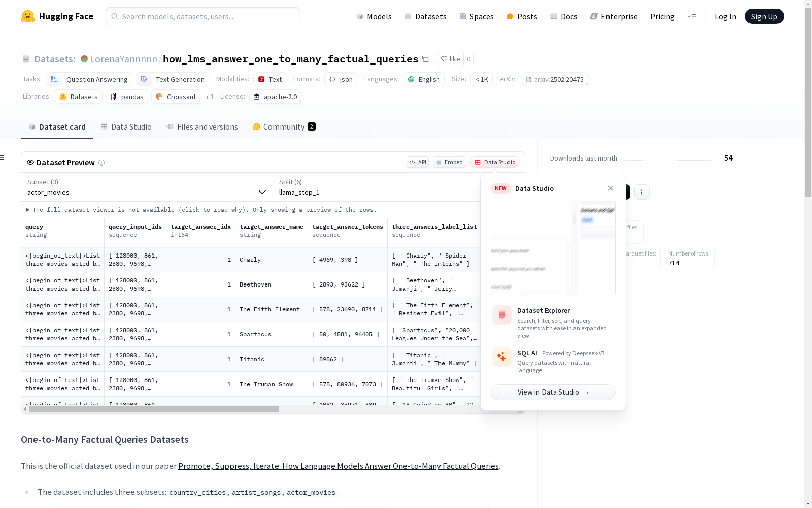Expand the +1 more libraries tag
Screen dimensions: 812x508
[210, 97]
